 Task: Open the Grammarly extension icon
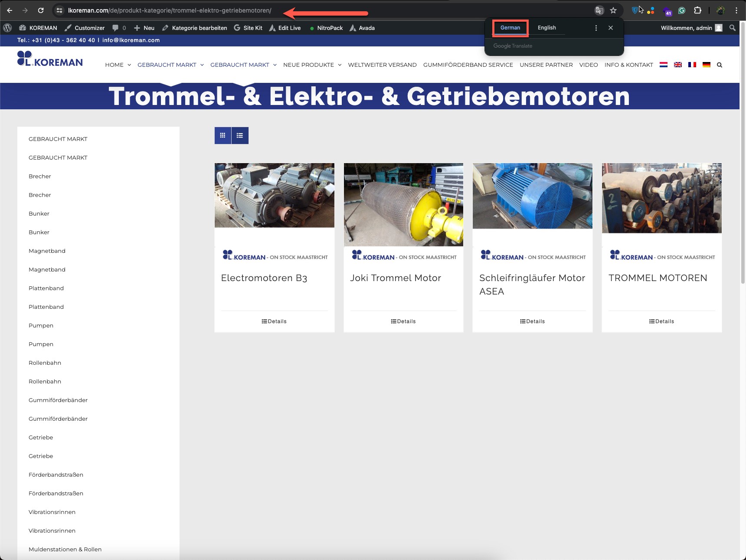tap(682, 10)
